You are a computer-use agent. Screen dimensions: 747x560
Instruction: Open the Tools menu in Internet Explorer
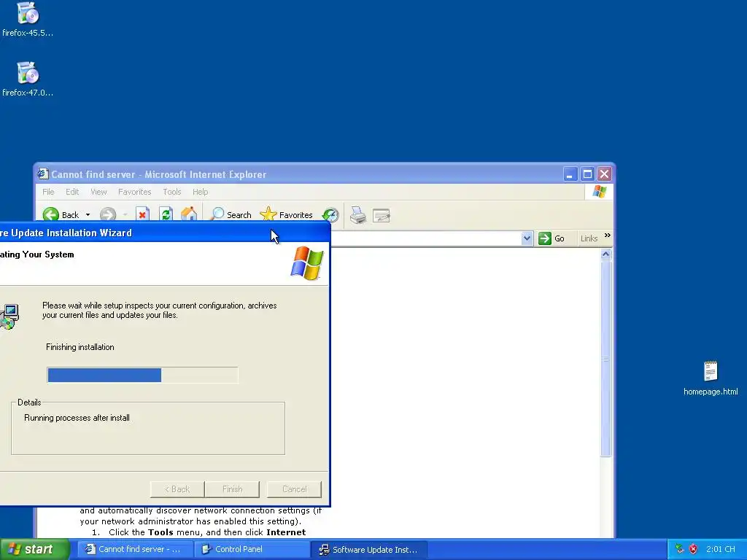pyautogui.click(x=172, y=192)
